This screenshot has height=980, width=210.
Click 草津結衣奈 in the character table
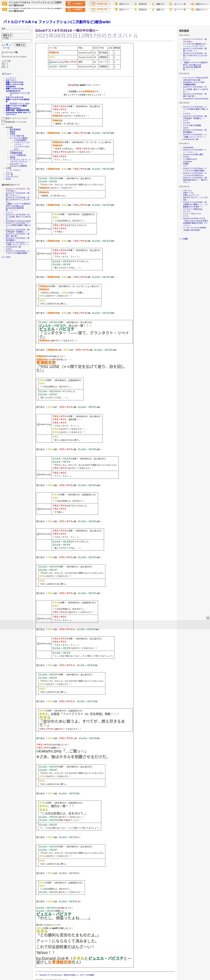coord(54,53)
